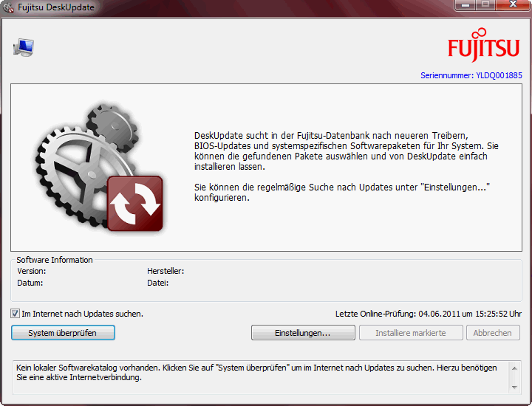Screen dimensions: 532x406
Task: Click the DeskUpdate description paragraph
Action: (347, 151)
